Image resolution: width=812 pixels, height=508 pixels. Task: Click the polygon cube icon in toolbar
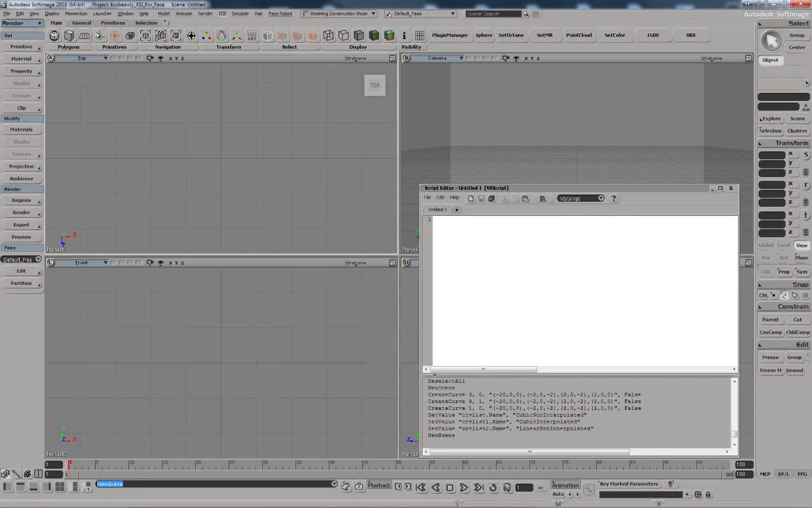(x=69, y=36)
